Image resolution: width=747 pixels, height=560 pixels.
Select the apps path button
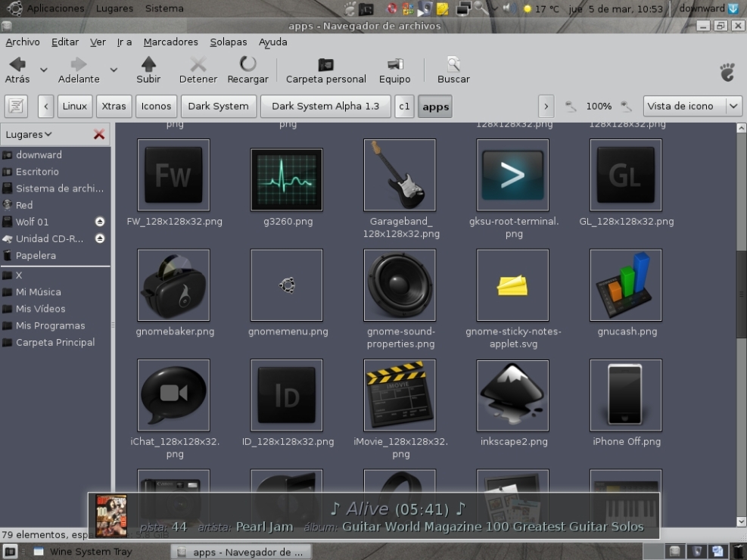tap(435, 107)
